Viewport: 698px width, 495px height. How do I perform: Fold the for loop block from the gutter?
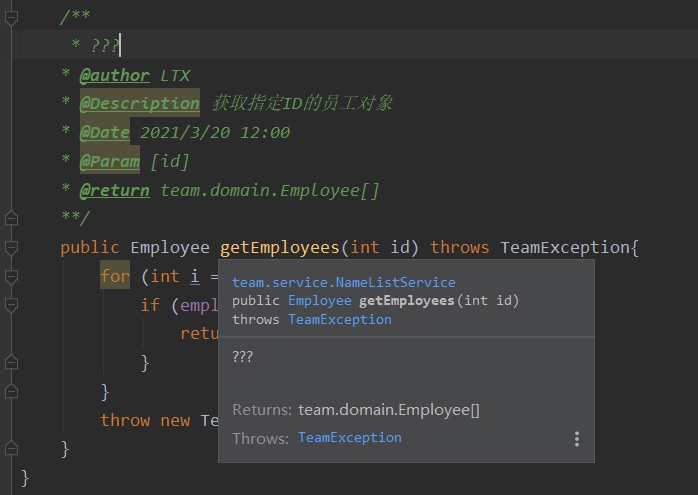point(11,277)
